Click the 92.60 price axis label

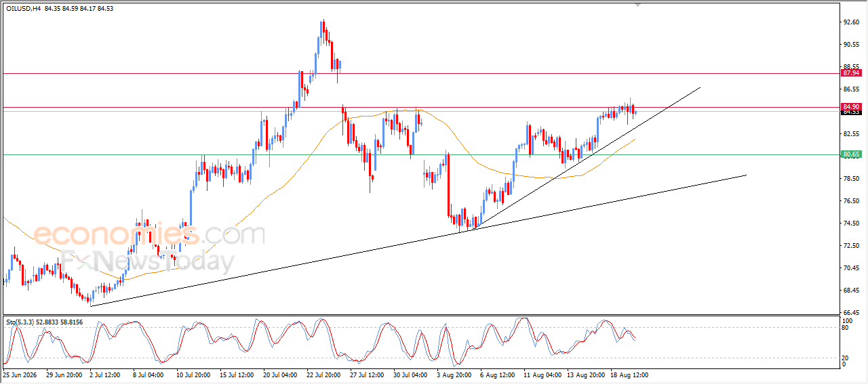[x=852, y=22]
